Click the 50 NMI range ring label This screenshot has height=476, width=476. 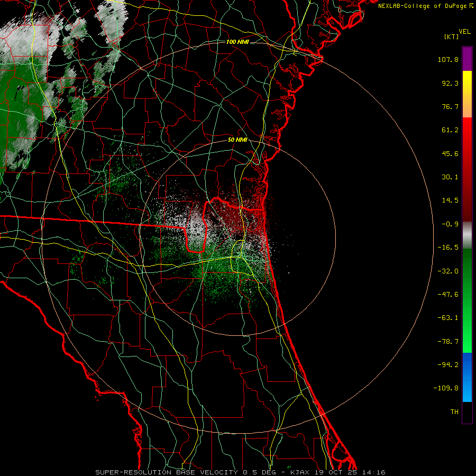pyautogui.click(x=237, y=140)
